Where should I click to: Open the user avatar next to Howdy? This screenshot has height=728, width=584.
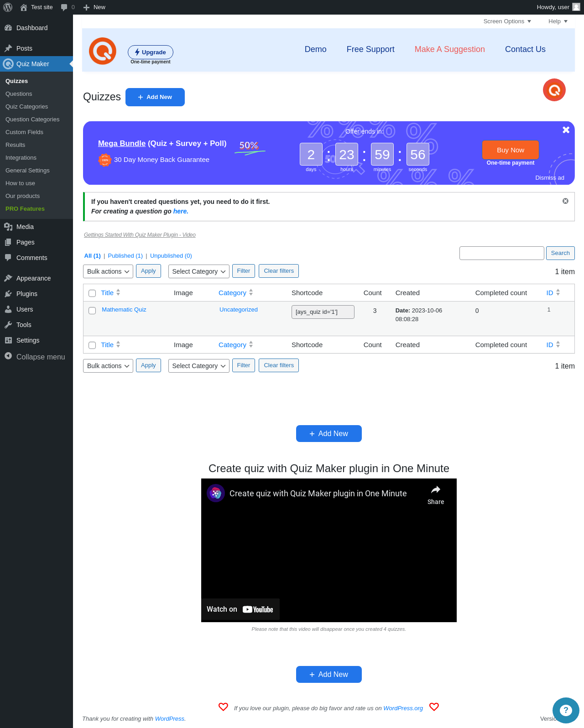pos(576,7)
